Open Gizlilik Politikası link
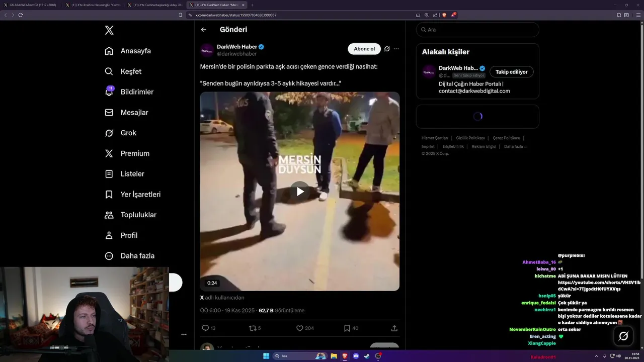 [x=470, y=138]
